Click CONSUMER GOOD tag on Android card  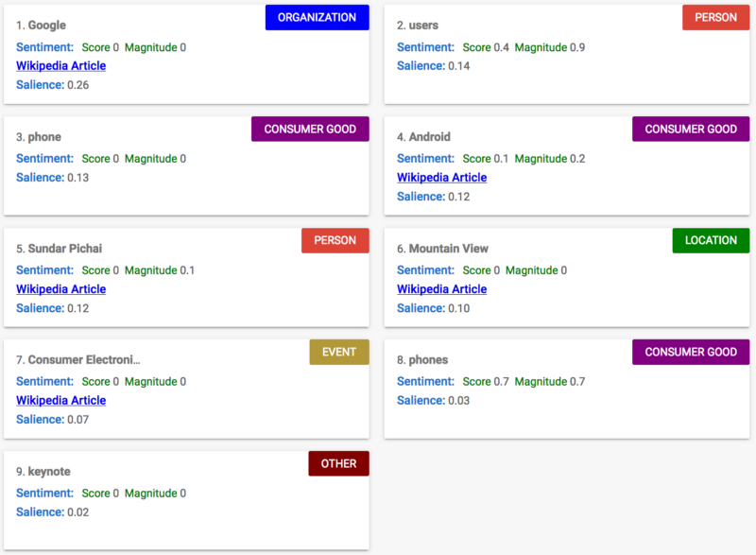coord(691,129)
